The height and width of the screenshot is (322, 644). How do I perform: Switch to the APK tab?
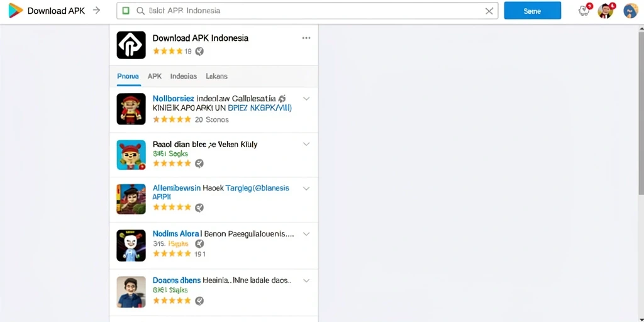tap(155, 76)
